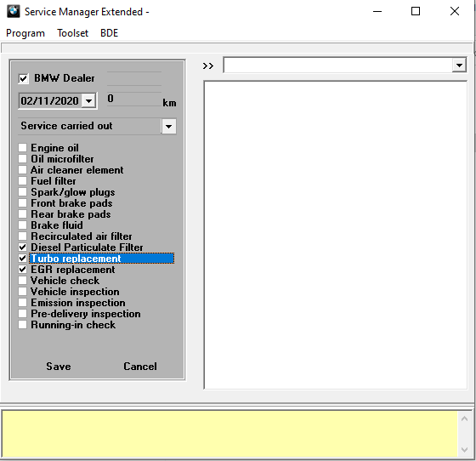Click the double-arrow >> icon

[208, 65]
